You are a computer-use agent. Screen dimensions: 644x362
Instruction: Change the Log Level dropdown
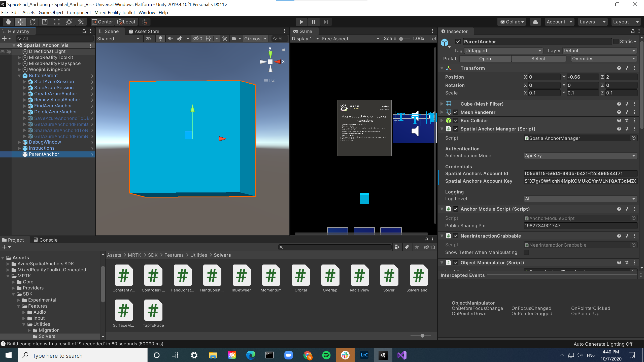[580, 199]
